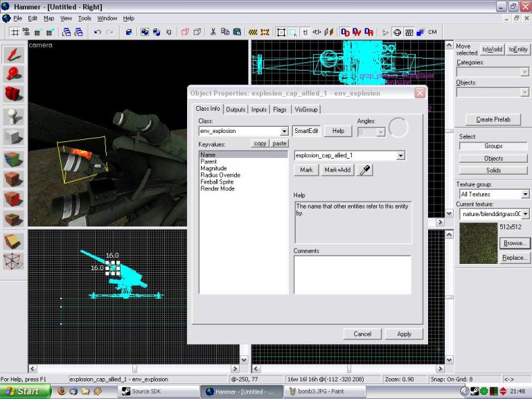Select the Entity tool
Image resolution: width=532 pixels, height=399 pixels.
tap(14, 117)
